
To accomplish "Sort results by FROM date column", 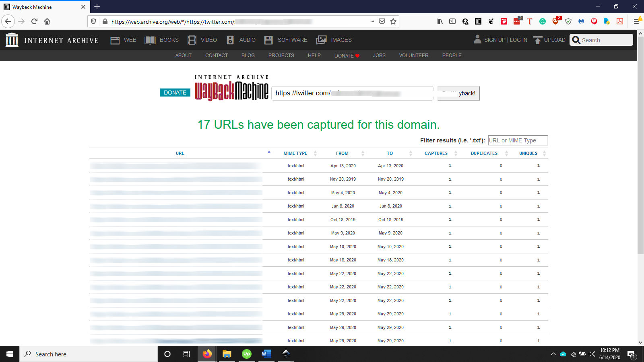I will click(342, 153).
